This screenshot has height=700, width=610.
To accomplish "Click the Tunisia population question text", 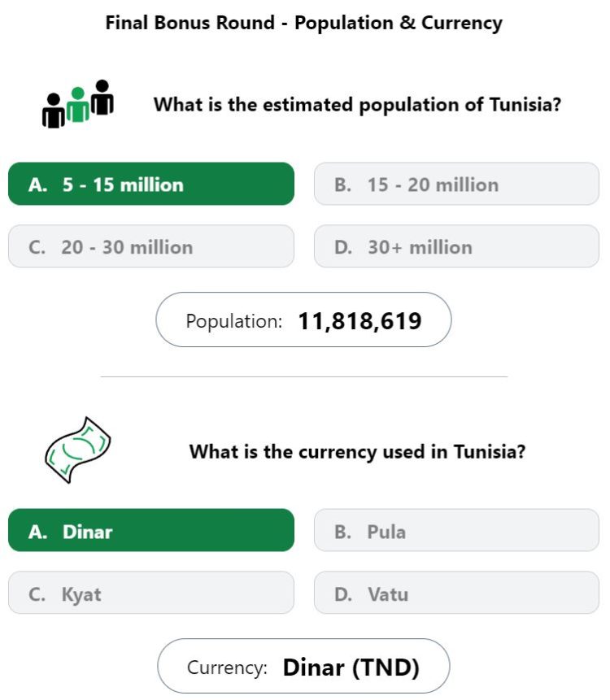I will point(357,105).
